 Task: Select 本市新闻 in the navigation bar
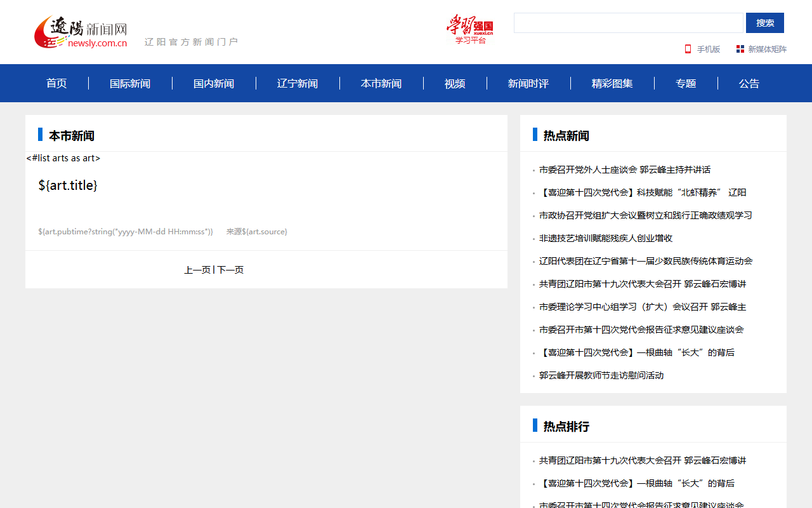pos(381,83)
